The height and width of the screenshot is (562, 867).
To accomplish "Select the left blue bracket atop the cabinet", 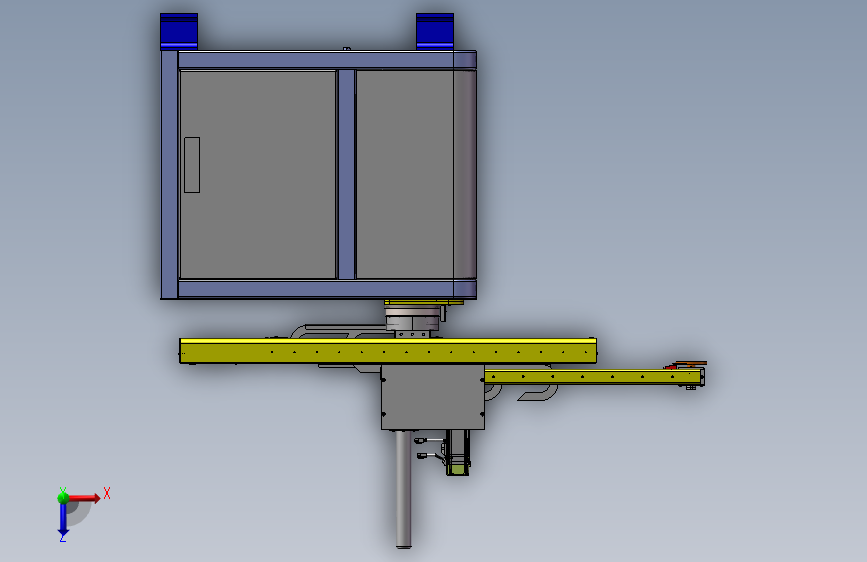I will pyautogui.click(x=179, y=32).
